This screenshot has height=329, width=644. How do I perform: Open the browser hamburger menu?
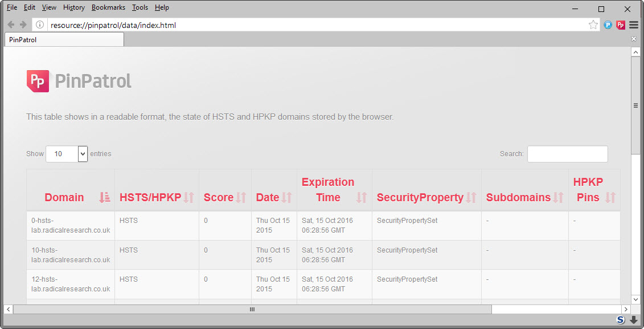tap(634, 25)
